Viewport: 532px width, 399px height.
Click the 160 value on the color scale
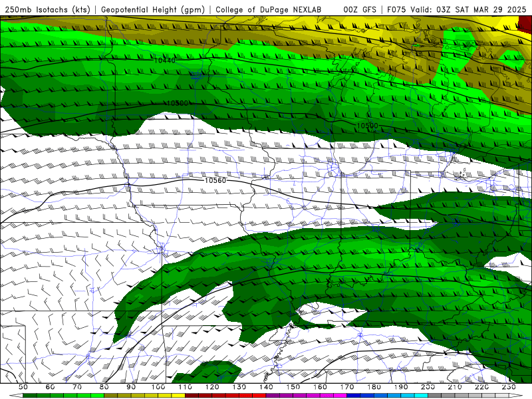320,387
